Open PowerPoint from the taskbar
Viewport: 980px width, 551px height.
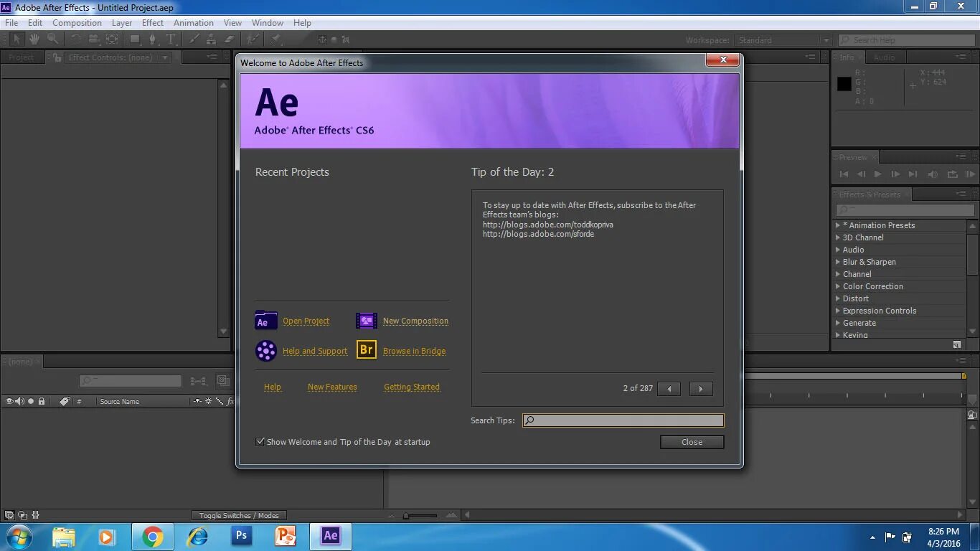(286, 536)
